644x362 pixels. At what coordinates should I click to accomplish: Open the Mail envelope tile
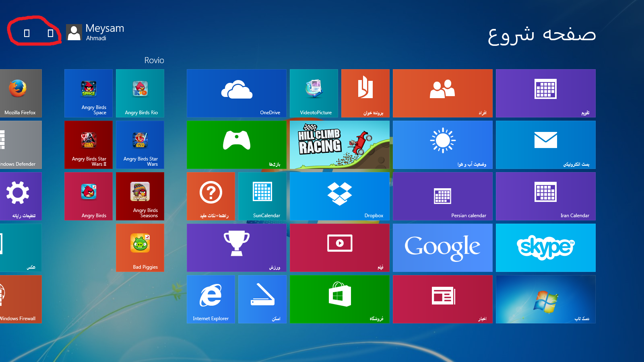click(546, 145)
